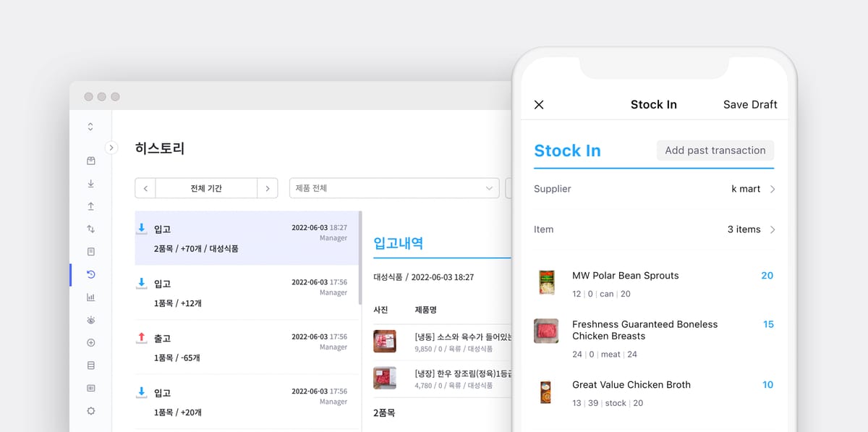Click the MW Polar Bean Sprouts product thumbnail
868x432 pixels.
point(546,281)
